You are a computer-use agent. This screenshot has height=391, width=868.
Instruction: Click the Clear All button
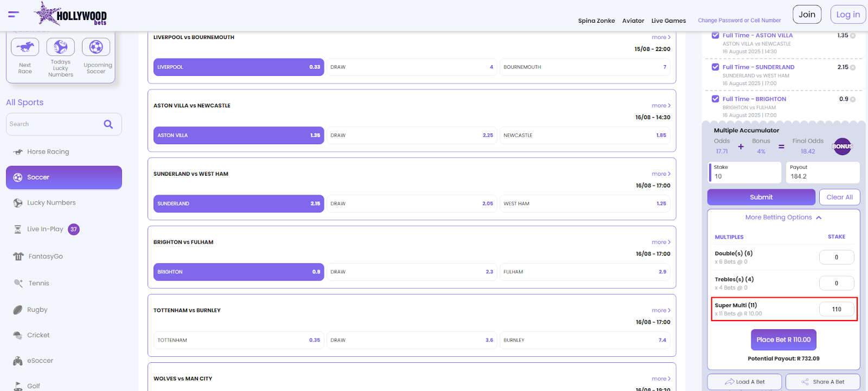point(839,197)
